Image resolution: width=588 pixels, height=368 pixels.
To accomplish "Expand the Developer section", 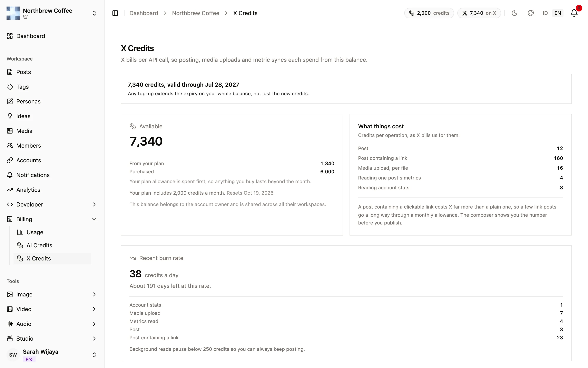I will (52, 204).
